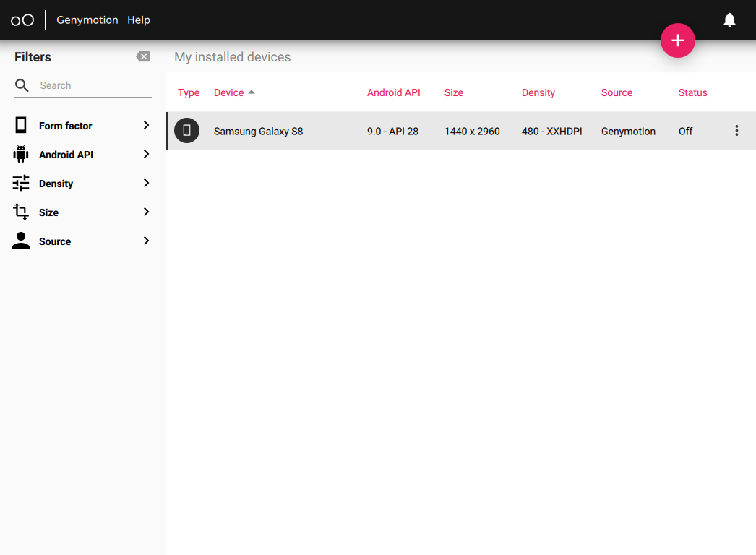
Task: Click the '1440 x 2960' size cell
Action: pyautogui.click(x=472, y=131)
